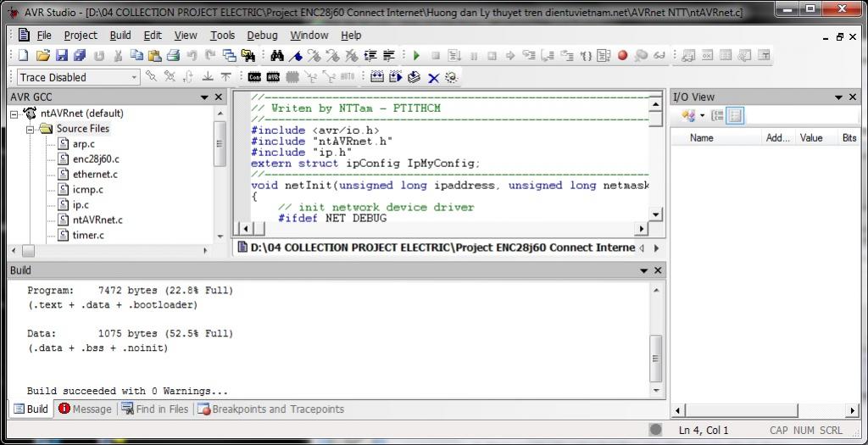Click the red breakpoint circle icon
The image size is (868, 445).
coord(622,56)
